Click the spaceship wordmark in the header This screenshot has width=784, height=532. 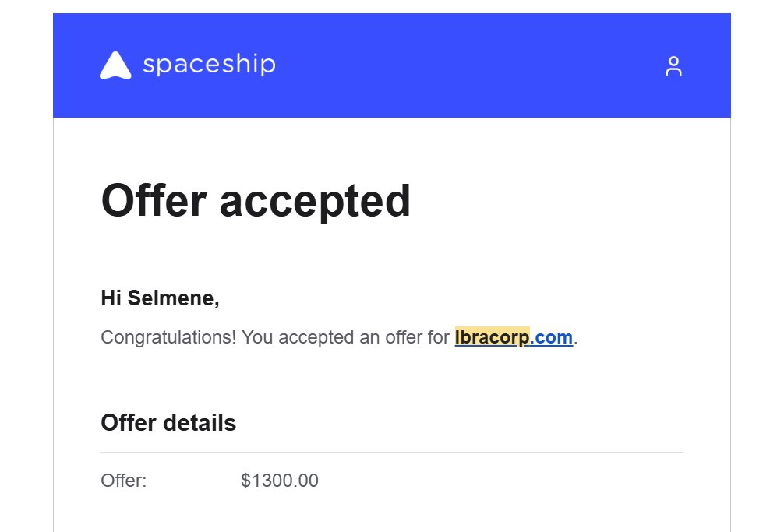pos(209,65)
